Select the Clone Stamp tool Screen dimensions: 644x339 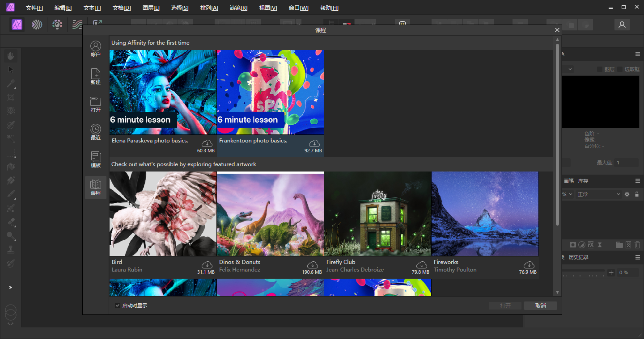(x=11, y=250)
